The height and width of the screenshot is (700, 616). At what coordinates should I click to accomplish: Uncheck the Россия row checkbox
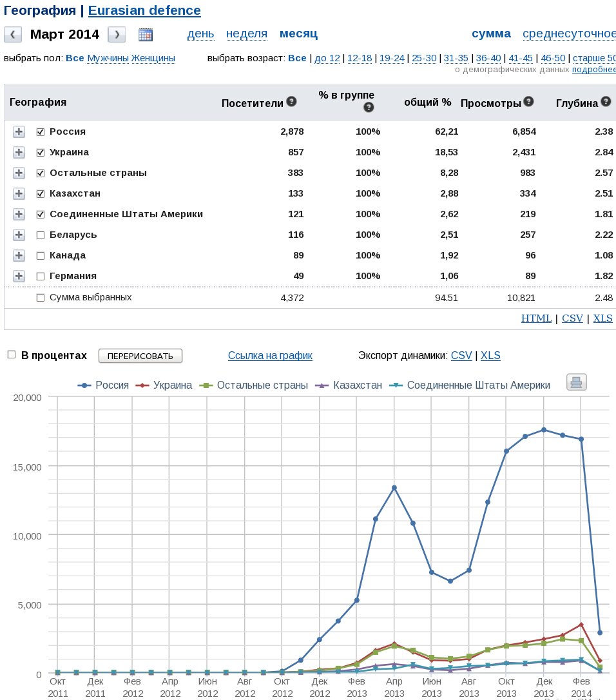41,132
